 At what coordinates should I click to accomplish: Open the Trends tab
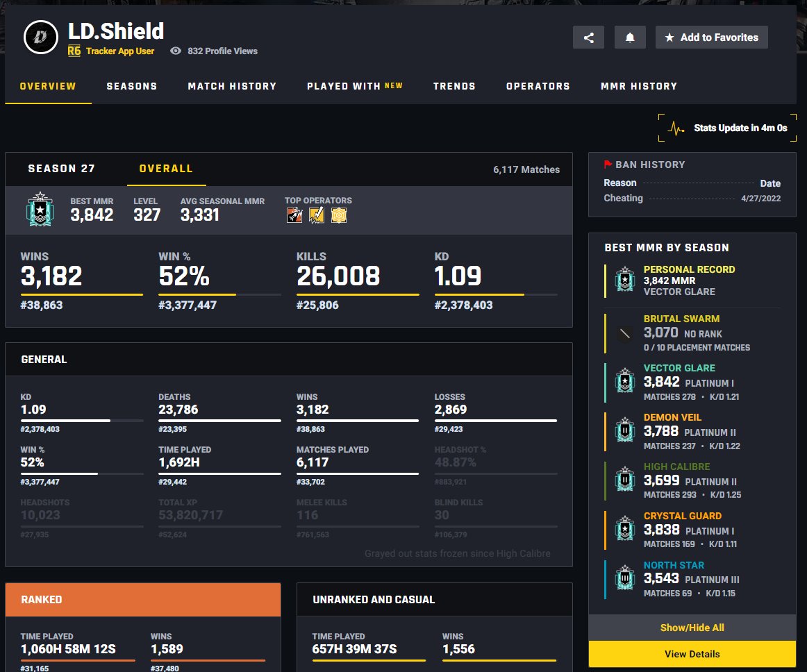click(454, 86)
